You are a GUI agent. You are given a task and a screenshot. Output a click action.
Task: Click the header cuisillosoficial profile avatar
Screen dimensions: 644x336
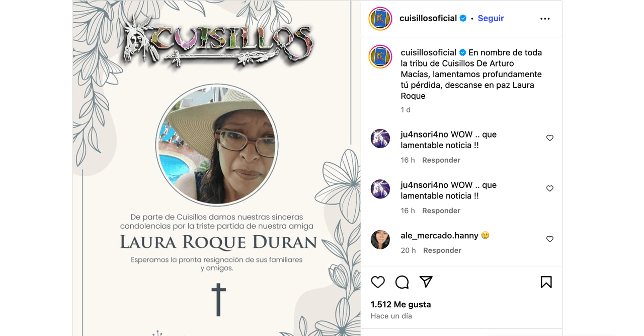click(x=380, y=19)
